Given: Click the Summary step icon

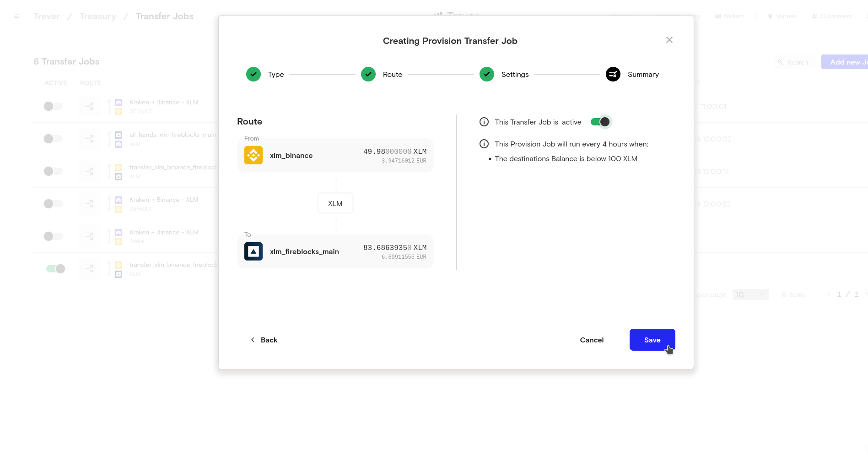Looking at the screenshot, I should [x=613, y=74].
